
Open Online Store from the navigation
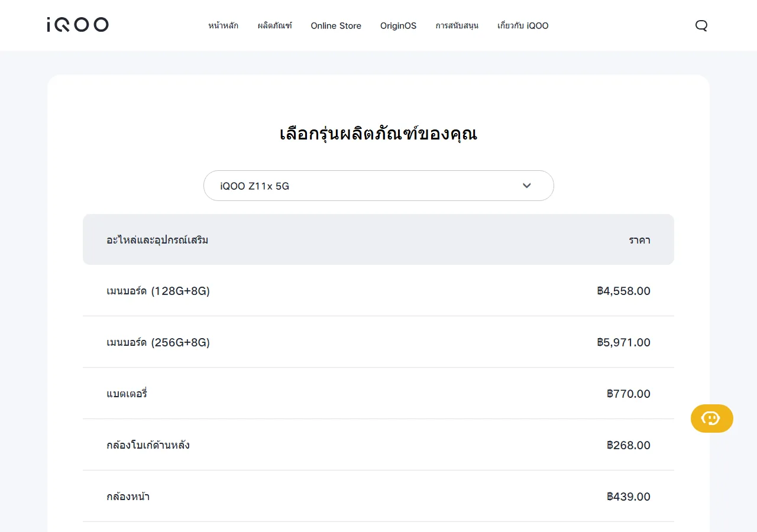pyautogui.click(x=336, y=25)
